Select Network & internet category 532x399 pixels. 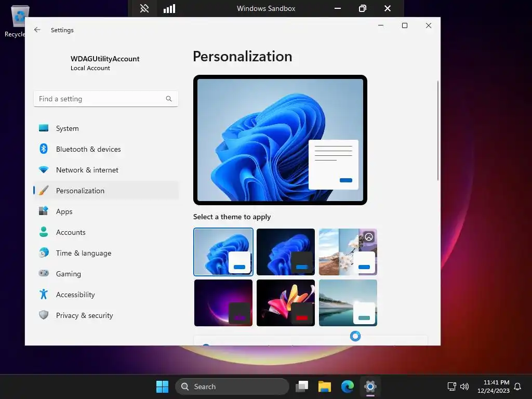click(x=106, y=170)
